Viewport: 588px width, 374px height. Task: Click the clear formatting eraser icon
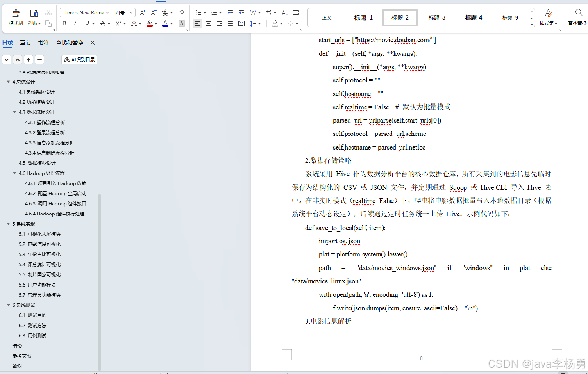181,12
